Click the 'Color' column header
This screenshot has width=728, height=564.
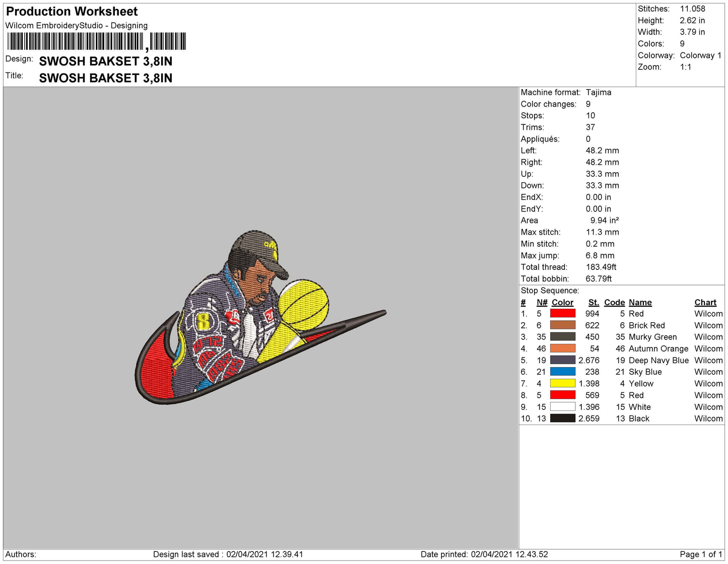[x=562, y=302]
